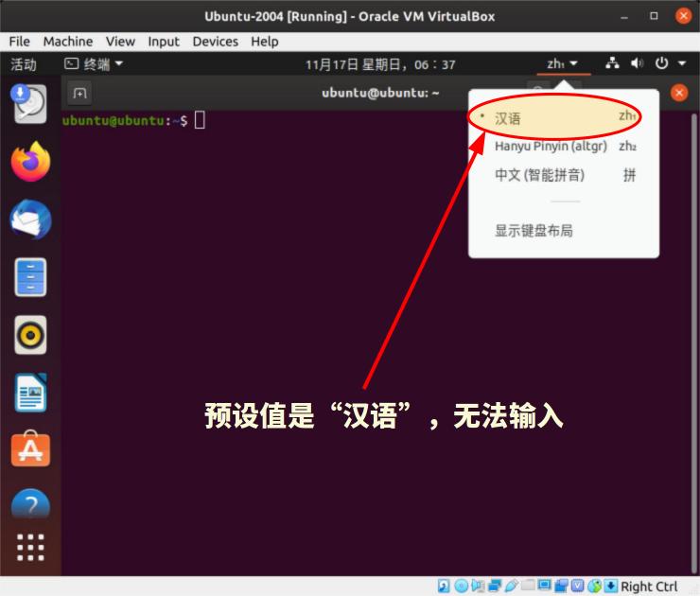Screen dimensions: 700x596
Task: Click the network status icon in top bar
Action: (612, 63)
